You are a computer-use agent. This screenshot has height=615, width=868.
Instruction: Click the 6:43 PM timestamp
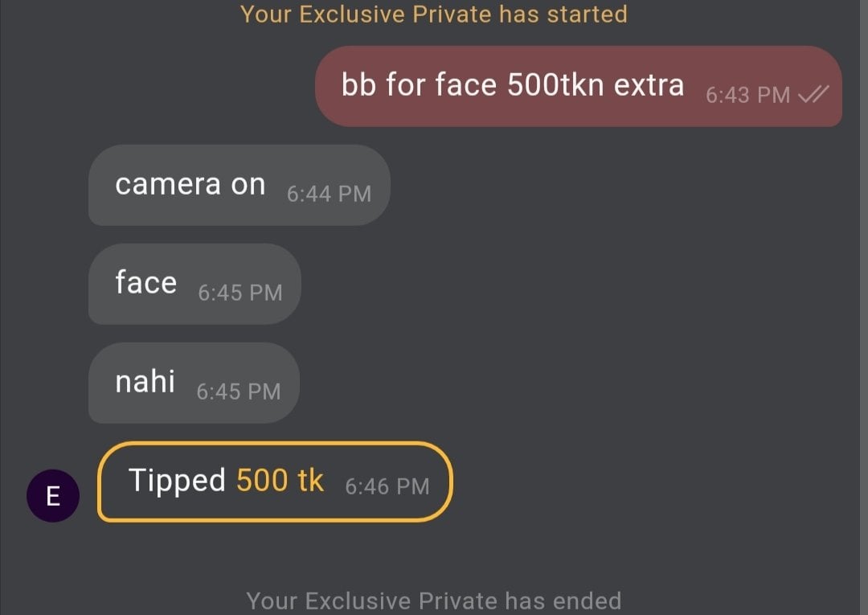[x=747, y=95]
